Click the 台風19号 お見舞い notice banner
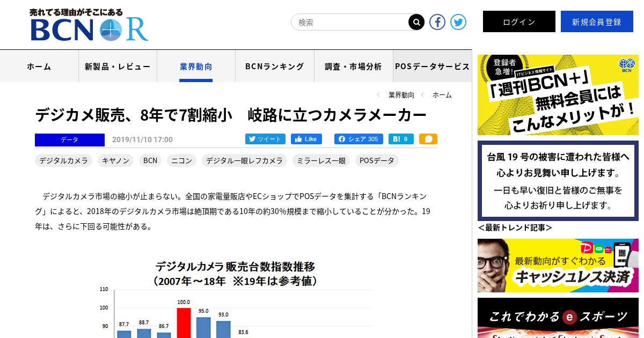This screenshot has width=644, height=338. click(558, 181)
